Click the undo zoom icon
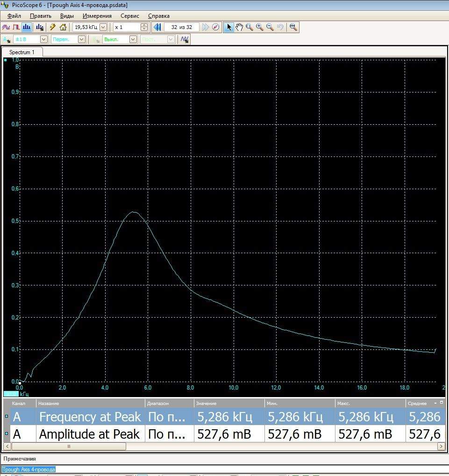Viewport: 449px width, 476px height. coord(280,27)
